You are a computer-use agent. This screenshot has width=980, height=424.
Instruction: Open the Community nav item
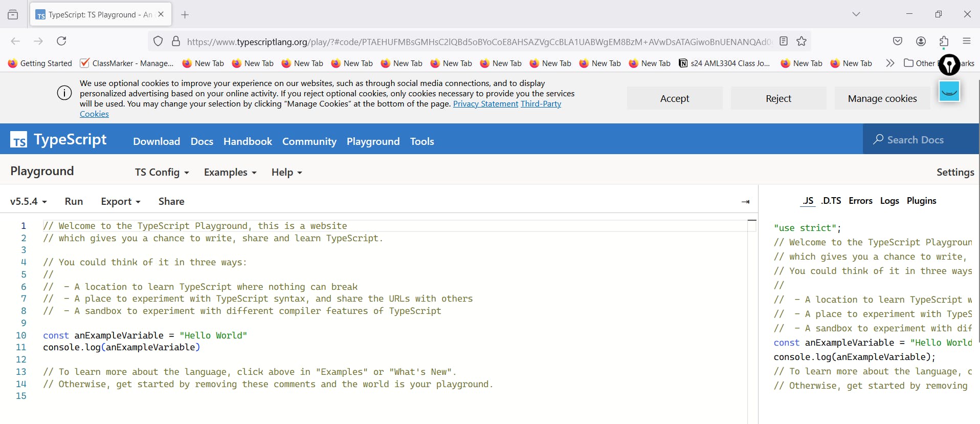(x=309, y=141)
